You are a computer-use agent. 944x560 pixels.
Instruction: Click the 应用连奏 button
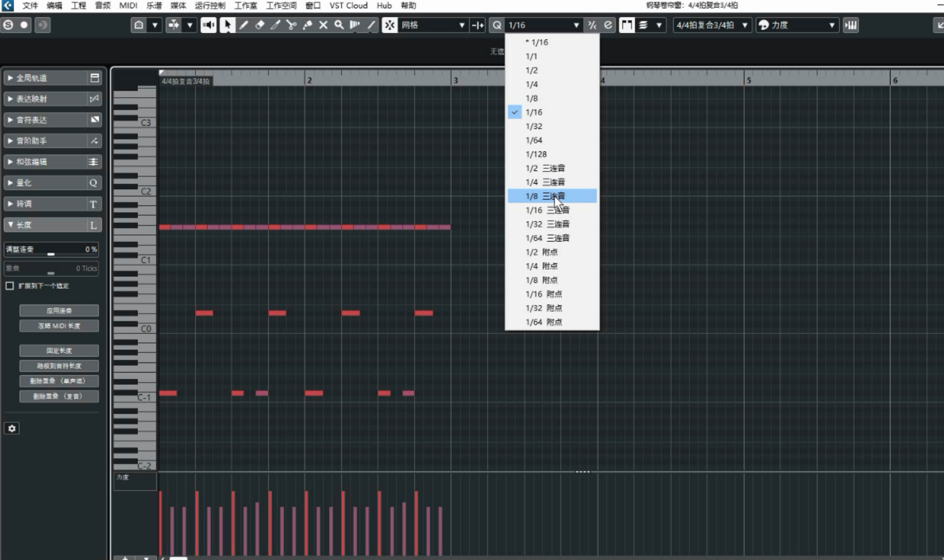[x=59, y=310]
